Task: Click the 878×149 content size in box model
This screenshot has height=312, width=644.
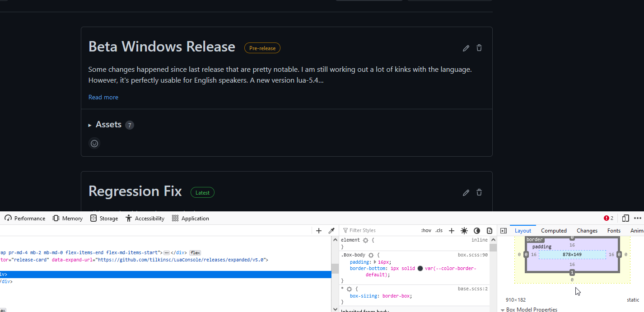Action: (572, 255)
